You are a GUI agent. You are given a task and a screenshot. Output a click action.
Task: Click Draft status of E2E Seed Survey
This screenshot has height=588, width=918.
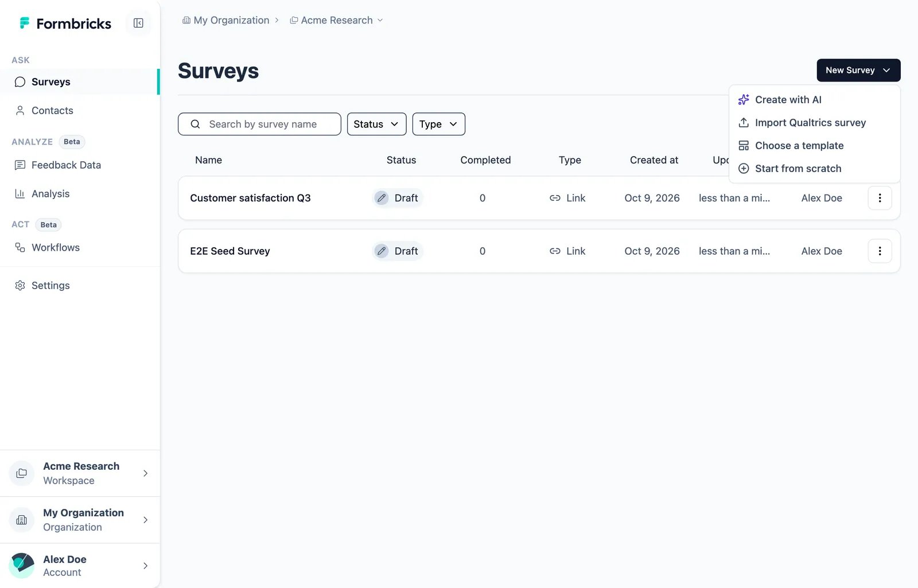pos(398,251)
